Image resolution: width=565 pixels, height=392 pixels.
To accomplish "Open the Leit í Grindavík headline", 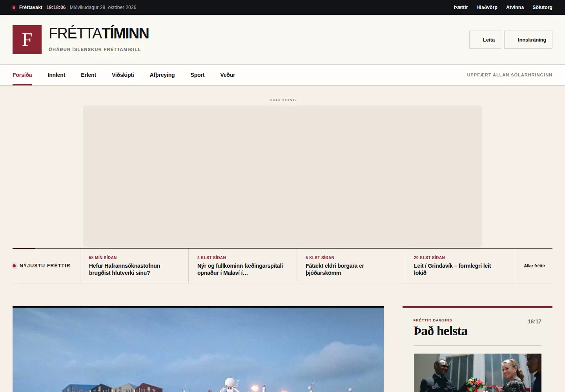I will coord(452,269).
